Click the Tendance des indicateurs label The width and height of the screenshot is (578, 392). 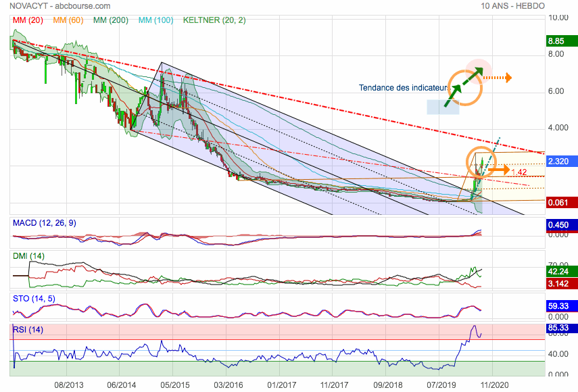pyautogui.click(x=404, y=88)
